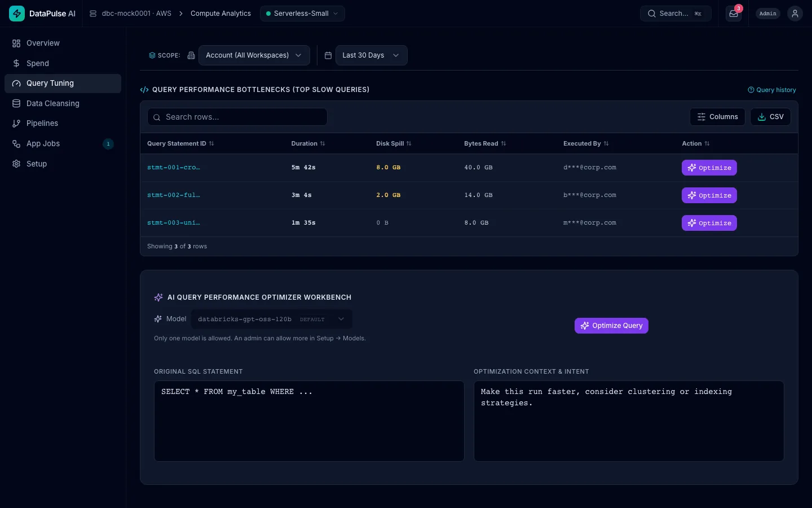Open the Spend section
The height and width of the screenshot is (508, 812).
63,63
